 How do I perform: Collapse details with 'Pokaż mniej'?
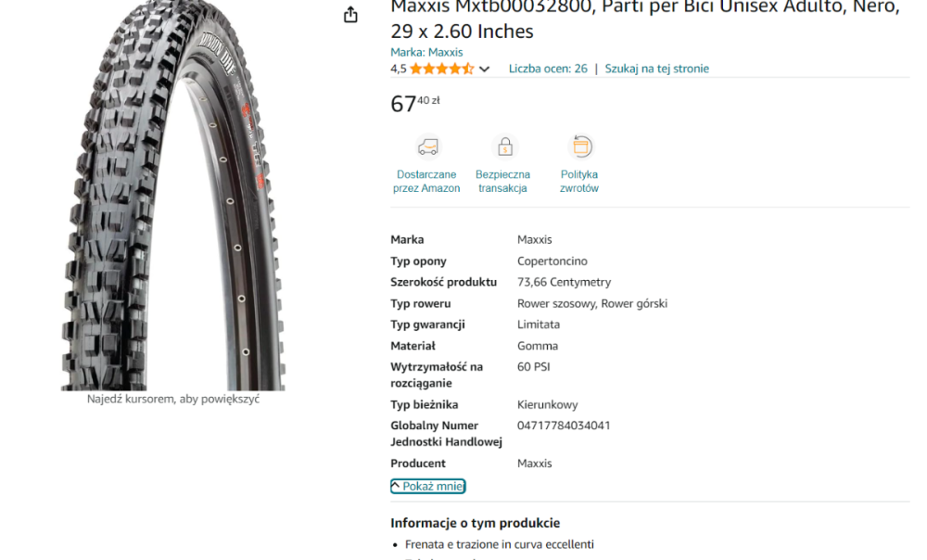tap(428, 486)
